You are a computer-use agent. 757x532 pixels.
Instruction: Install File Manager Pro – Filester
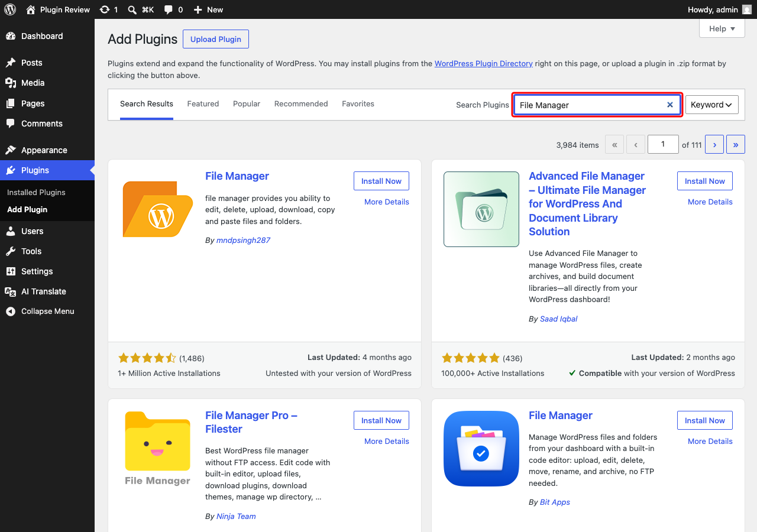point(381,420)
